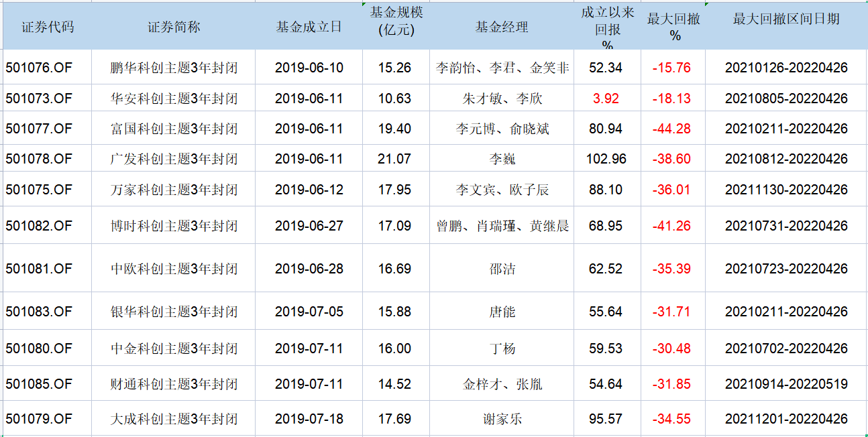The image size is (868, 437).
Task: Select fund name 博时科创主题3年封闭
Action: [x=174, y=226]
